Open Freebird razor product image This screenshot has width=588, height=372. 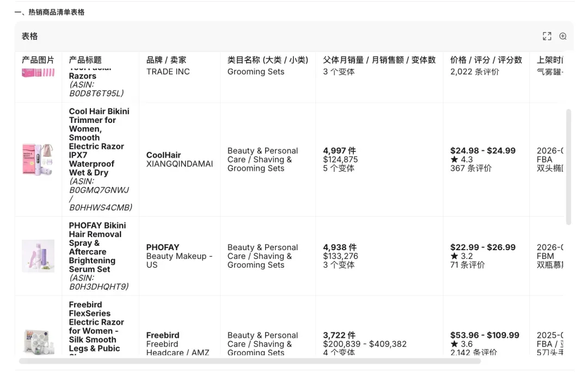tap(38, 342)
